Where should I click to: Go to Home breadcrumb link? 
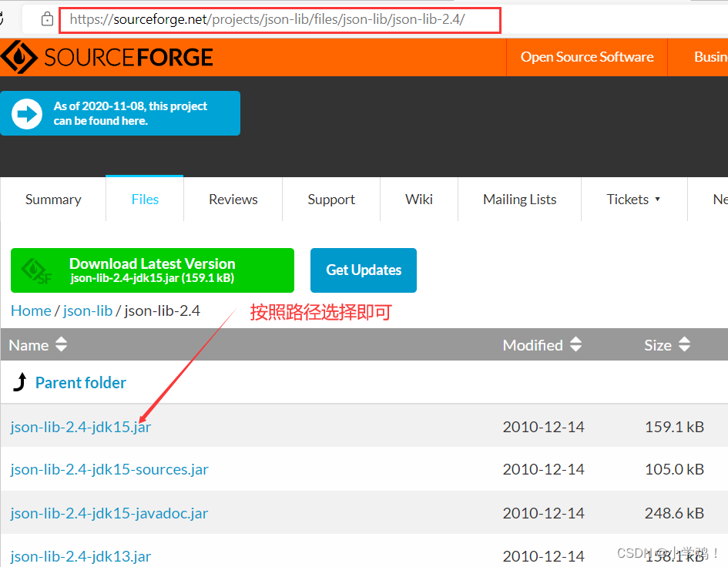31,310
